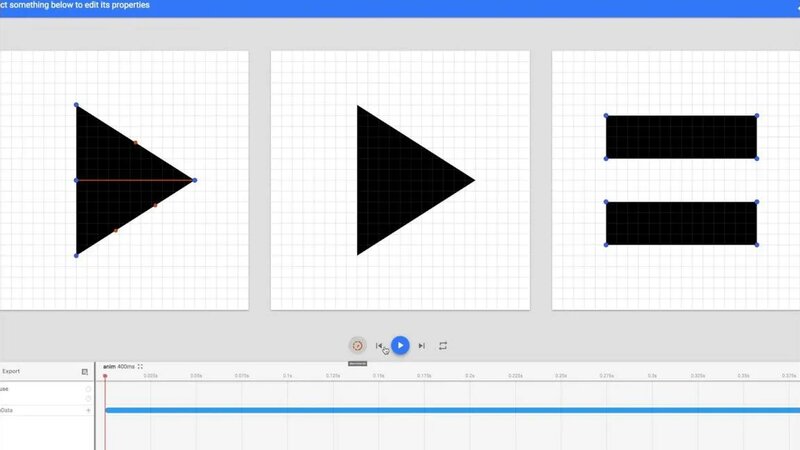Click the 0.2s tick on timeline ruler
This screenshot has height=450, width=800.
469,376
